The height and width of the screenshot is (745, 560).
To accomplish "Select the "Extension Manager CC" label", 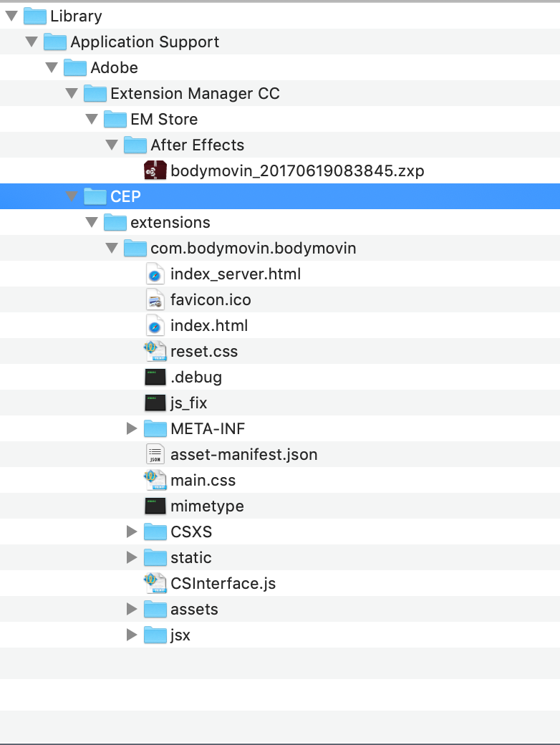I will (195, 93).
